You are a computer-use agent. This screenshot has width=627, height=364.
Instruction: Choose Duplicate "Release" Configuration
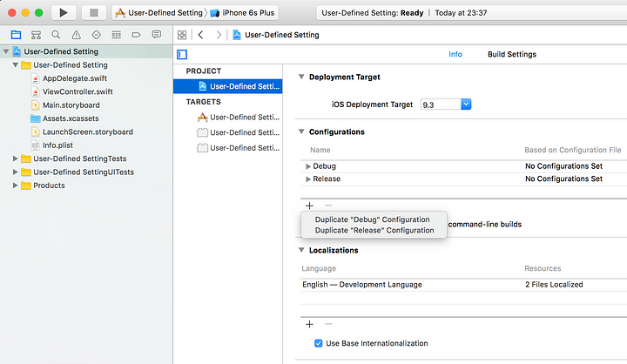pos(374,231)
